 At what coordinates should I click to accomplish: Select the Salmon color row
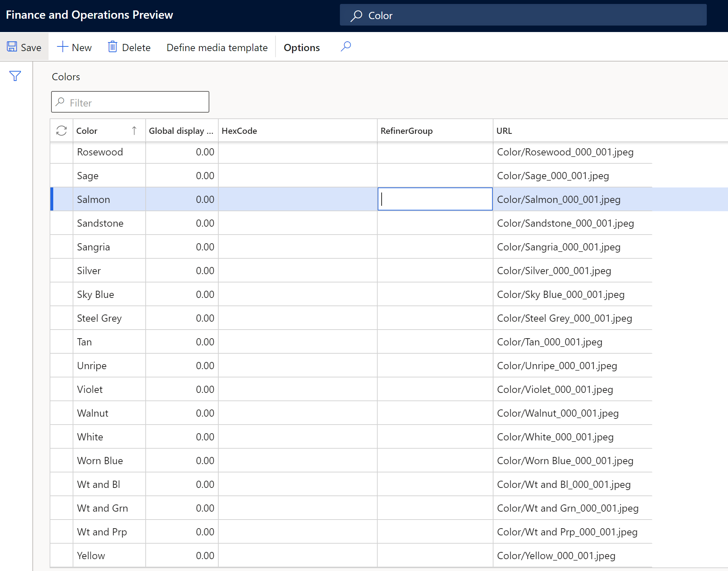[94, 199]
